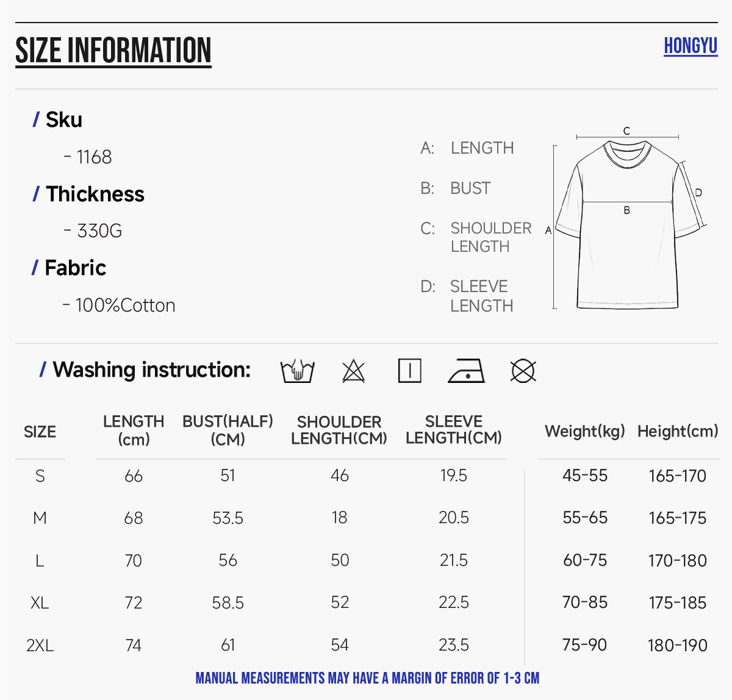Image resolution: width=732 pixels, height=700 pixels.
Task: Click shoulder value 52 in XL row
Action: [x=340, y=602]
